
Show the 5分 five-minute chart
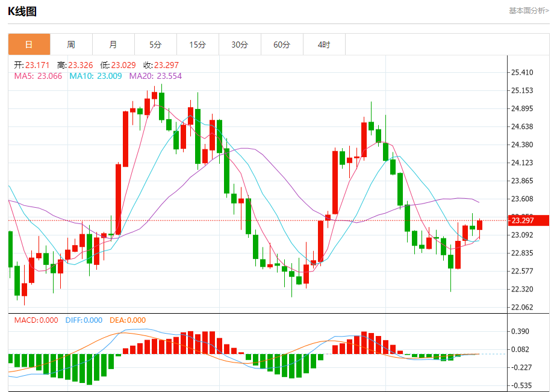[155, 45]
